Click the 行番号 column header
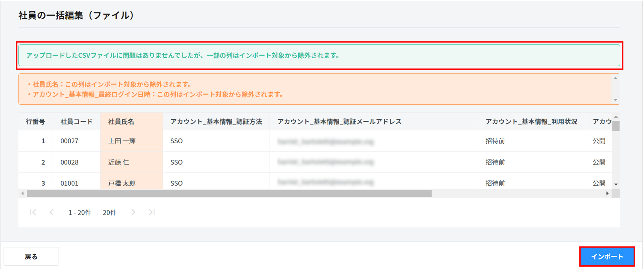The image size is (644, 270). (36, 122)
